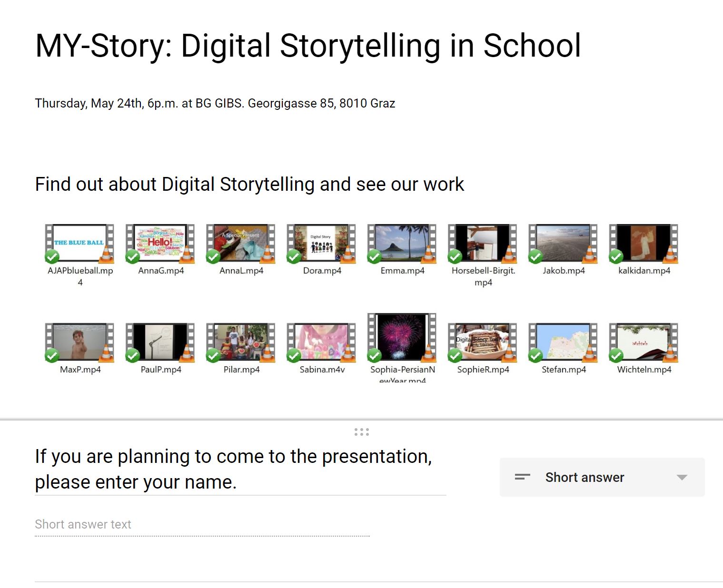Viewport: 723px width, 588px height.
Task: Click the green checkmark on kalkidan.mp4
Action: coord(616,257)
